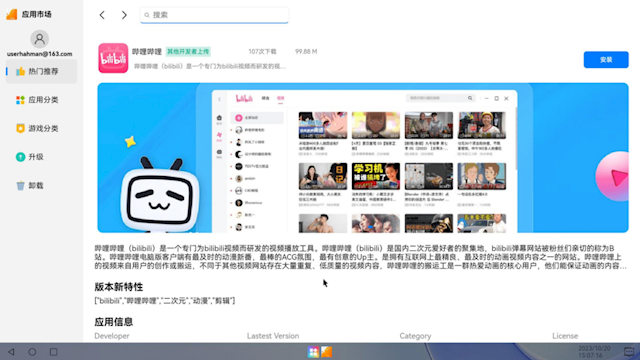640x360 pixels.
Task: Click the 安装 install button
Action: (x=606, y=60)
